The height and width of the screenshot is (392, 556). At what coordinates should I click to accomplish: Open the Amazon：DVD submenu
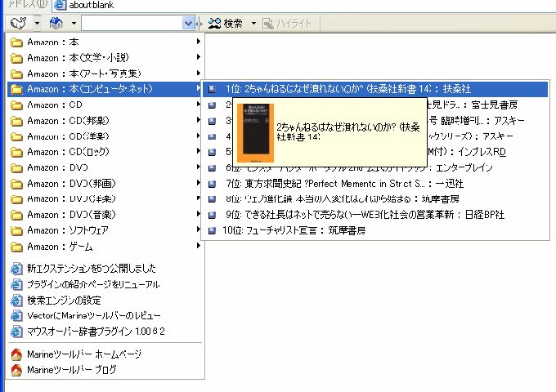coord(105,167)
